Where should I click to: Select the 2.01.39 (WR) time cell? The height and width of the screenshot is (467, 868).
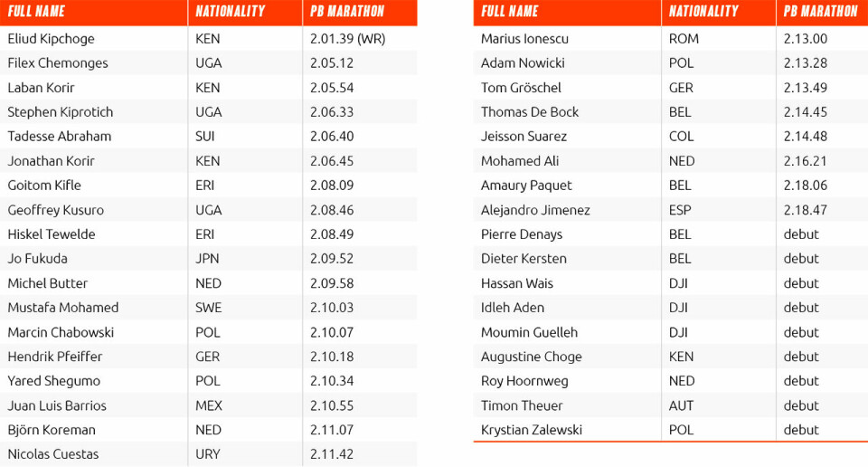pyautogui.click(x=347, y=39)
